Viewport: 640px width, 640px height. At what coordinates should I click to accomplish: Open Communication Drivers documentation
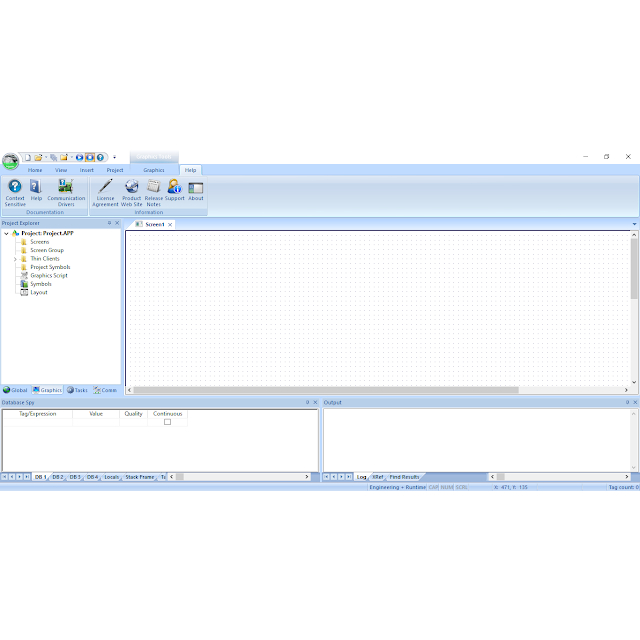66,193
